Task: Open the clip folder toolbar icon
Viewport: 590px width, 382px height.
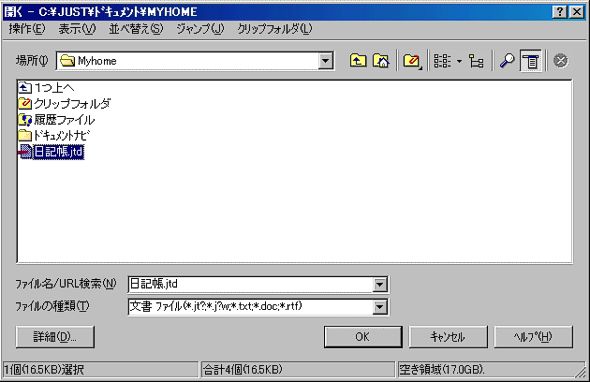Action: (x=412, y=61)
